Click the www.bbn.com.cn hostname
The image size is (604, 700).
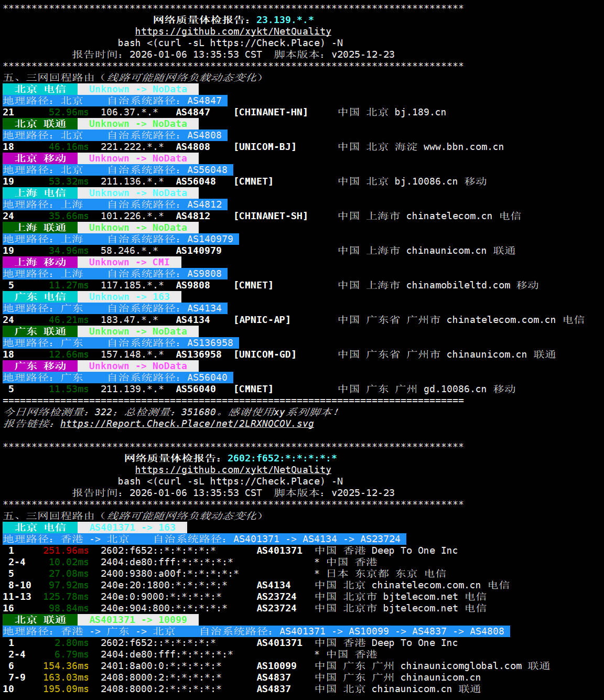463,147
